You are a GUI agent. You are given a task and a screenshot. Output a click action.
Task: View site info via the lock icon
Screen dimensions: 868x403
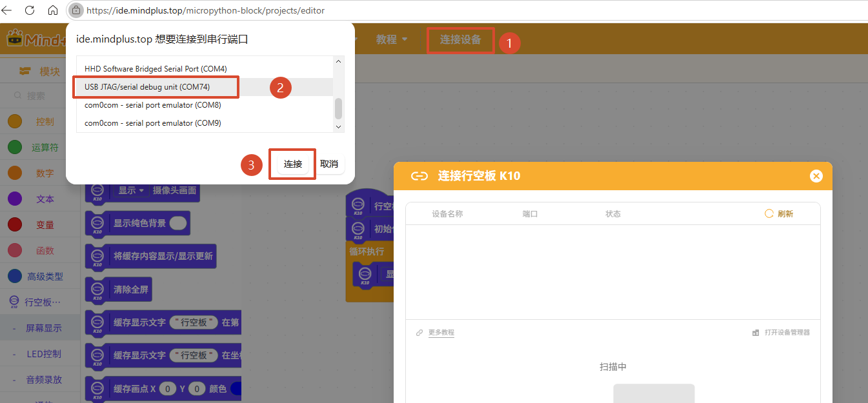(x=76, y=10)
